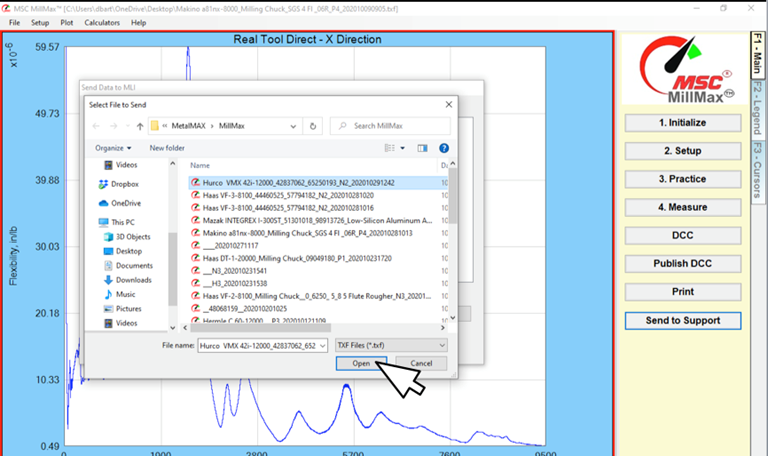This screenshot has width=768, height=456.
Task: Click the Publish DCC button
Action: click(682, 264)
